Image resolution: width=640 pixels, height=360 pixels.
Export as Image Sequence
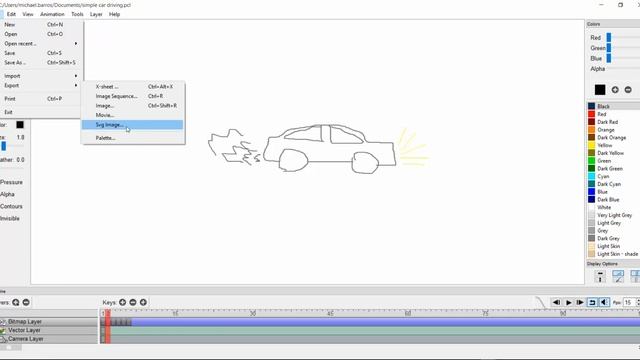[x=133, y=96]
